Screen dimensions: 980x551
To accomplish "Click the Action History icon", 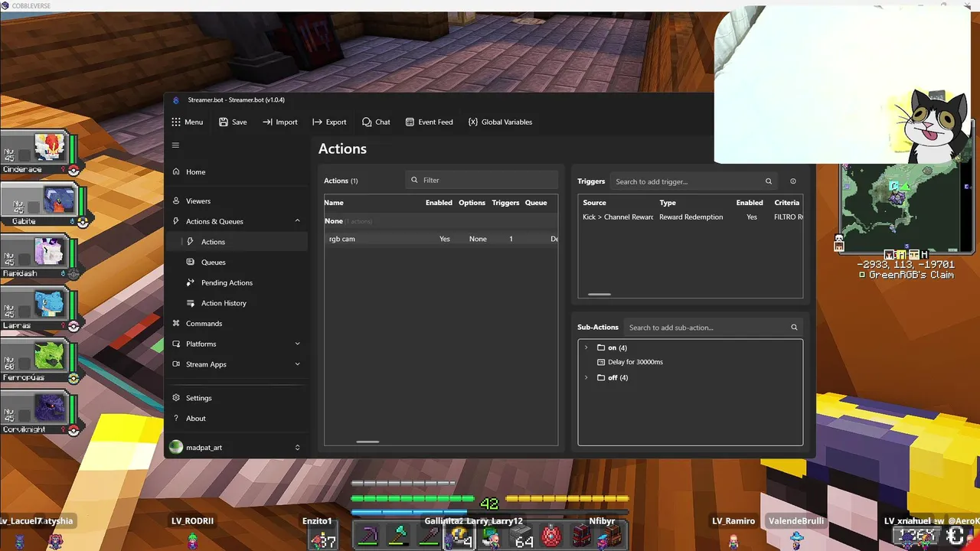I will 191,303.
